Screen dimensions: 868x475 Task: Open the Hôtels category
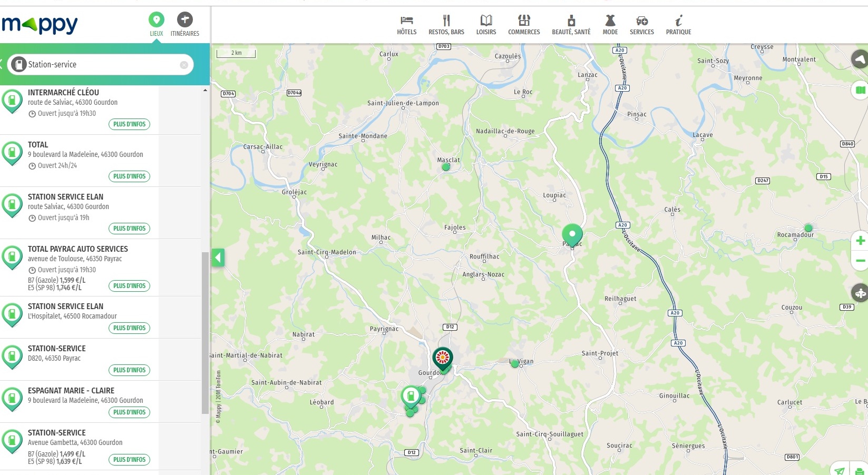click(x=406, y=25)
